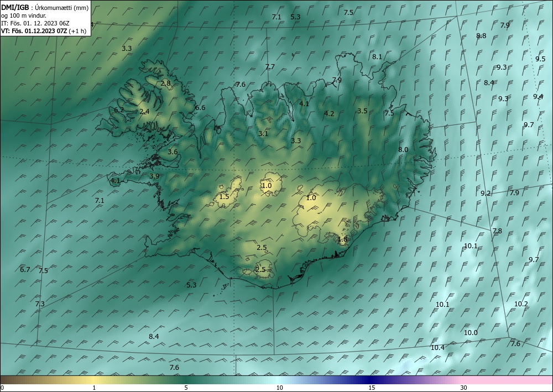Click the 2.4 value on the map
The width and height of the screenshot is (553, 392).
(x=144, y=111)
